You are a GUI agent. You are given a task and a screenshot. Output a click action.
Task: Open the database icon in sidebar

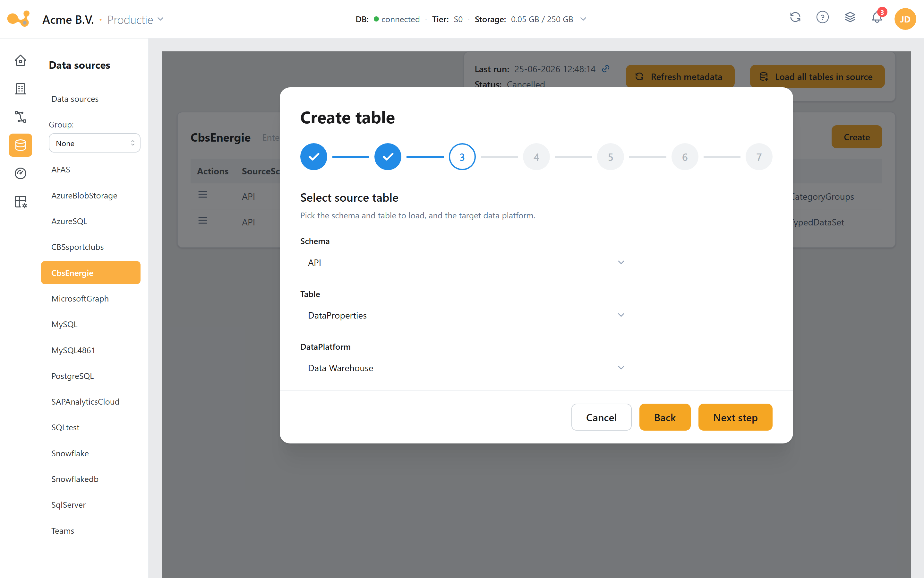(x=20, y=145)
